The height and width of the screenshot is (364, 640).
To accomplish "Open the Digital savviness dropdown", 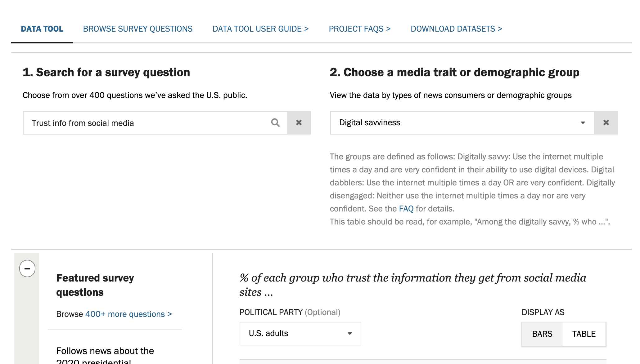I will coord(462,123).
